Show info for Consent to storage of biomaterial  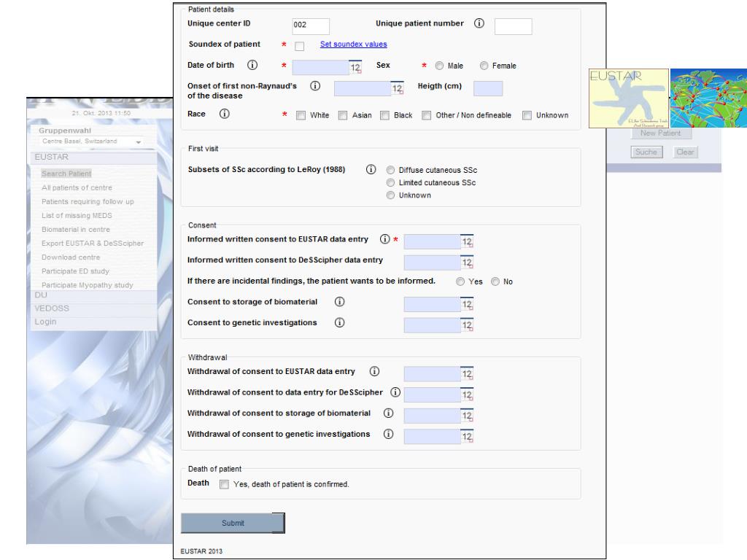click(x=339, y=302)
